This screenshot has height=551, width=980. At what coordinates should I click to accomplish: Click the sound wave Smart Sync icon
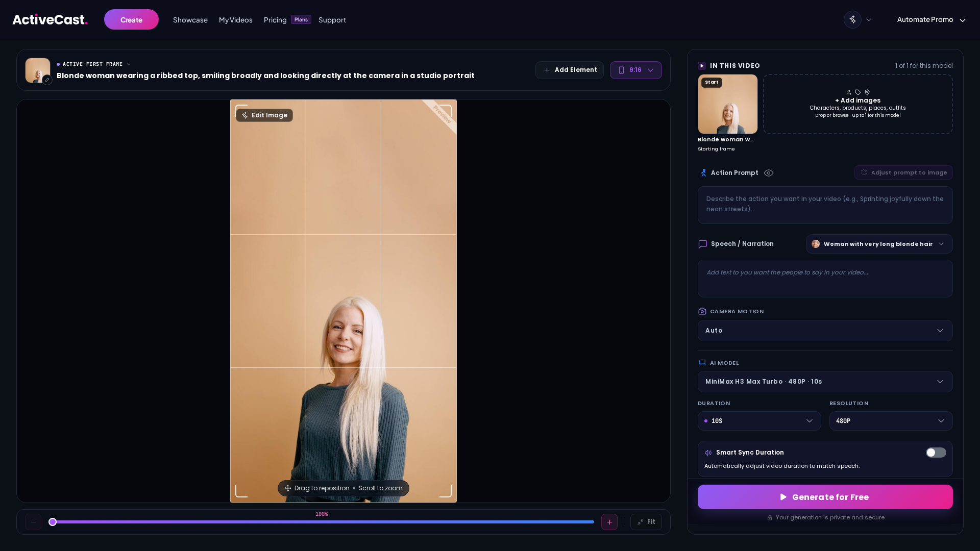click(x=708, y=453)
